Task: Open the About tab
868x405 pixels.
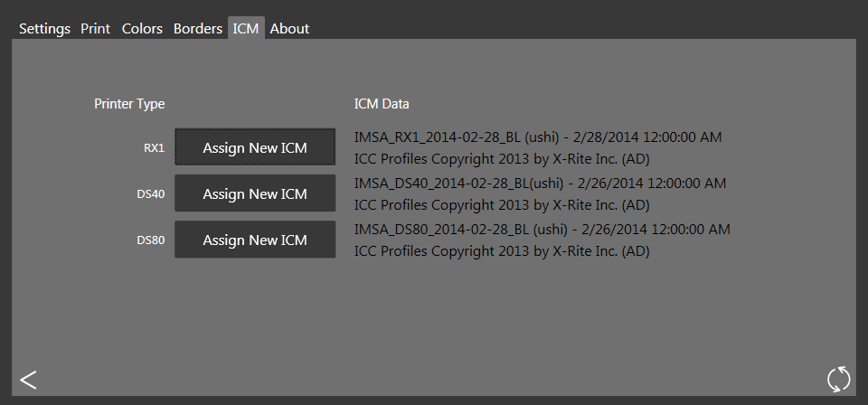Action: 289,29
